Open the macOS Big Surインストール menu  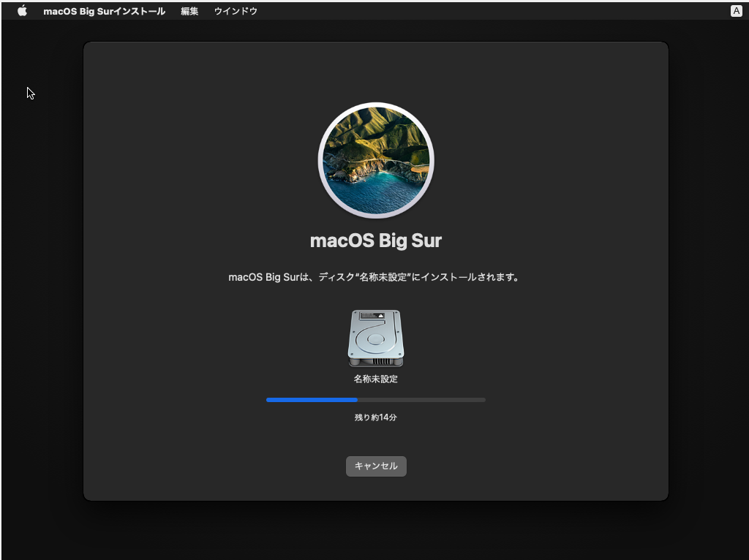click(104, 11)
